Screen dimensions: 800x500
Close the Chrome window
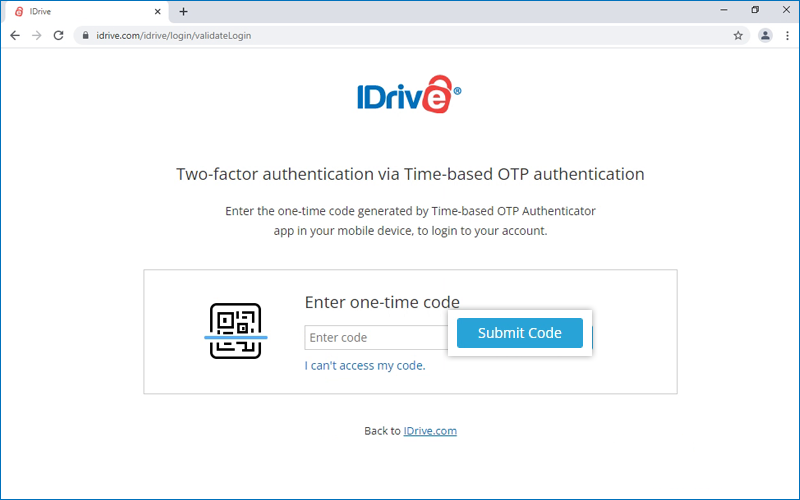tap(784, 10)
